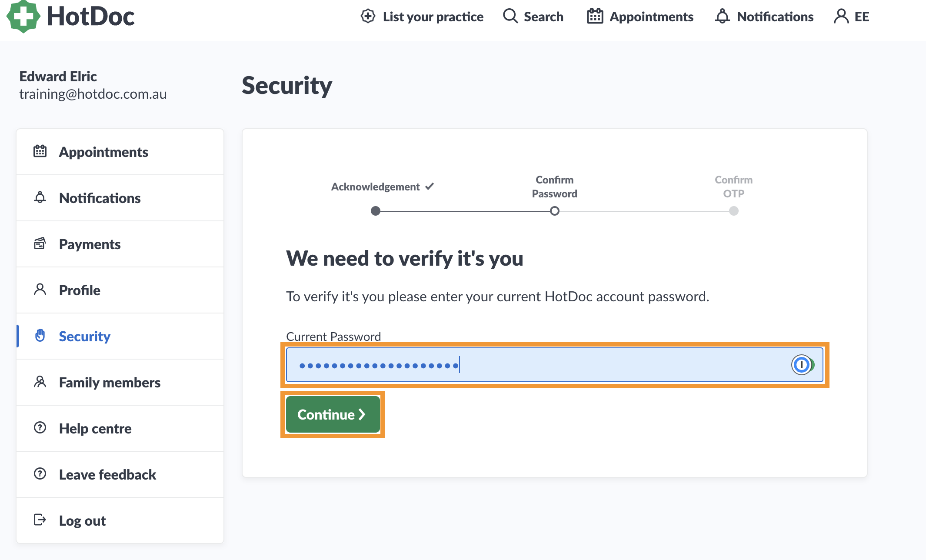Click the Security hand icon in sidebar
Viewport: 926px width, 560px height.
pyautogui.click(x=40, y=336)
